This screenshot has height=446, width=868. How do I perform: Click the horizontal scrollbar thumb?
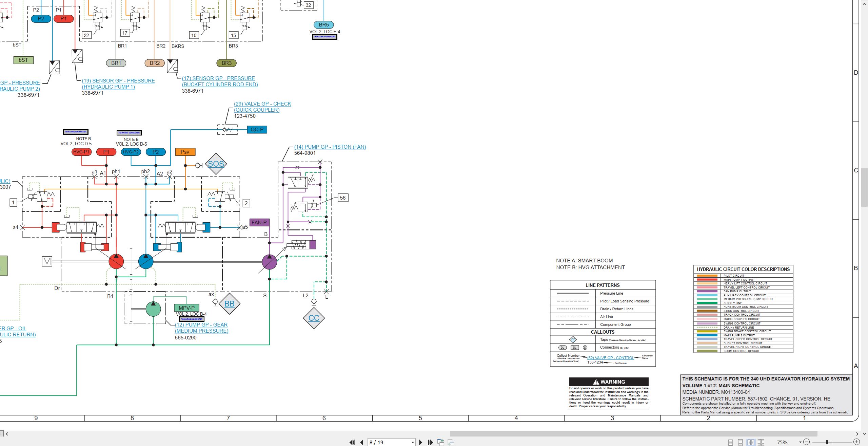(x=634, y=433)
